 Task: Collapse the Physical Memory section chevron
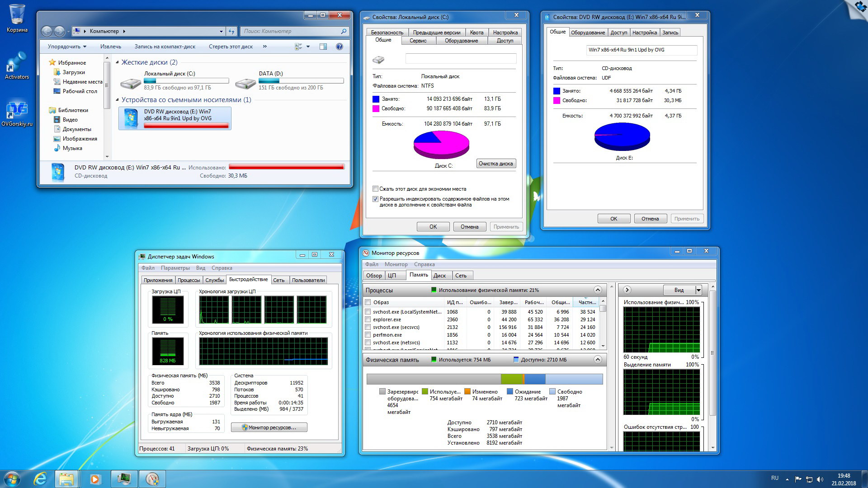pyautogui.click(x=598, y=360)
